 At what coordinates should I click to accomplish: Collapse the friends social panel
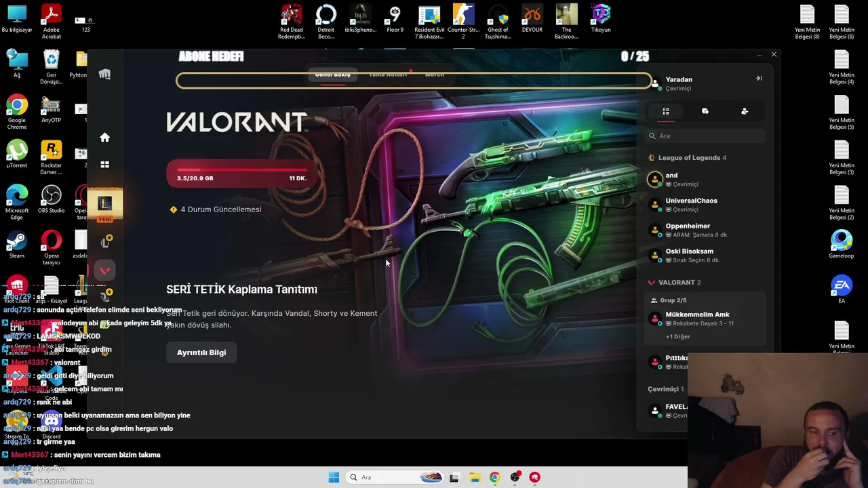click(x=759, y=79)
